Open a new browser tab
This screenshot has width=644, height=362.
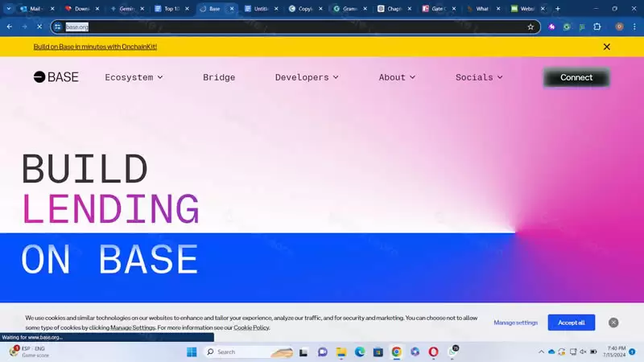(558, 9)
